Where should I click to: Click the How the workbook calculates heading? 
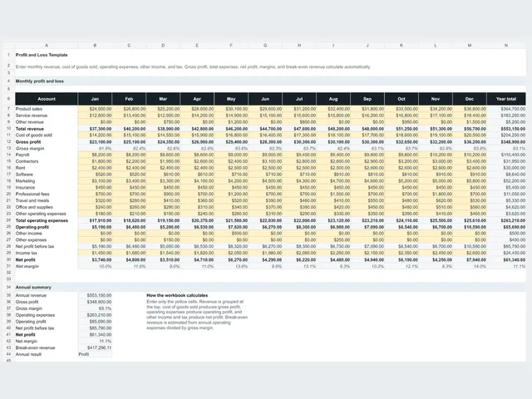coord(177,296)
